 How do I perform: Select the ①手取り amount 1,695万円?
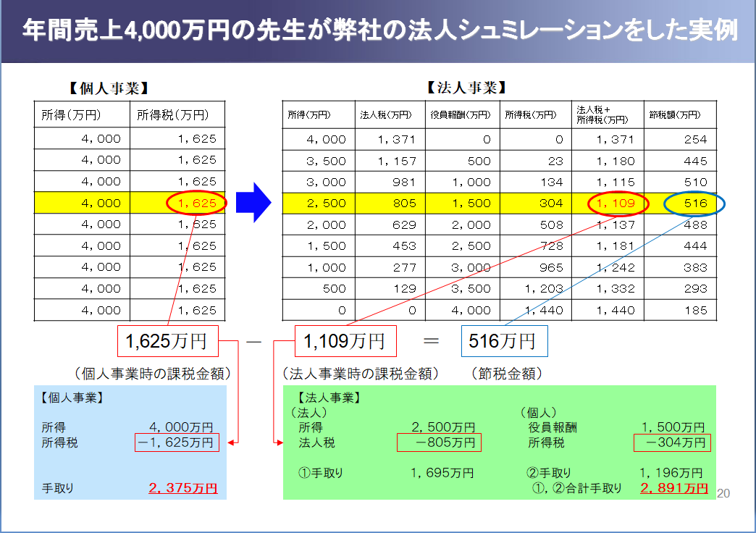[x=442, y=473]
